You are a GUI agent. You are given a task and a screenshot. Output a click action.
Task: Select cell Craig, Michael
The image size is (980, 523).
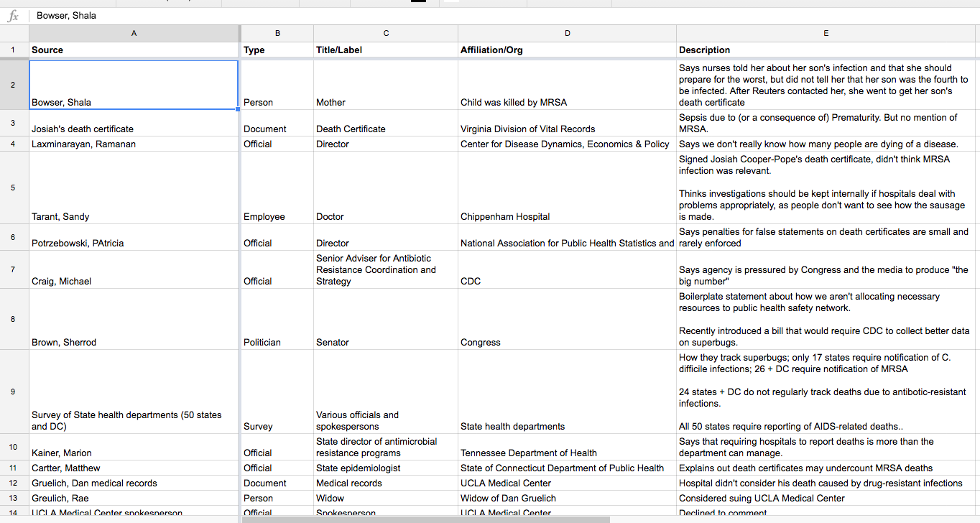pos(134,269)
